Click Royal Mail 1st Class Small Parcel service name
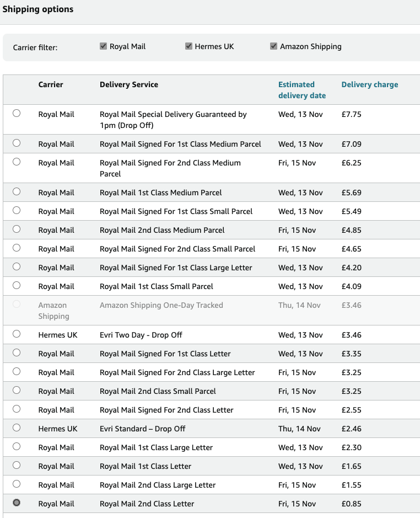This screenshot has height=518, width=420. [157, 286]
